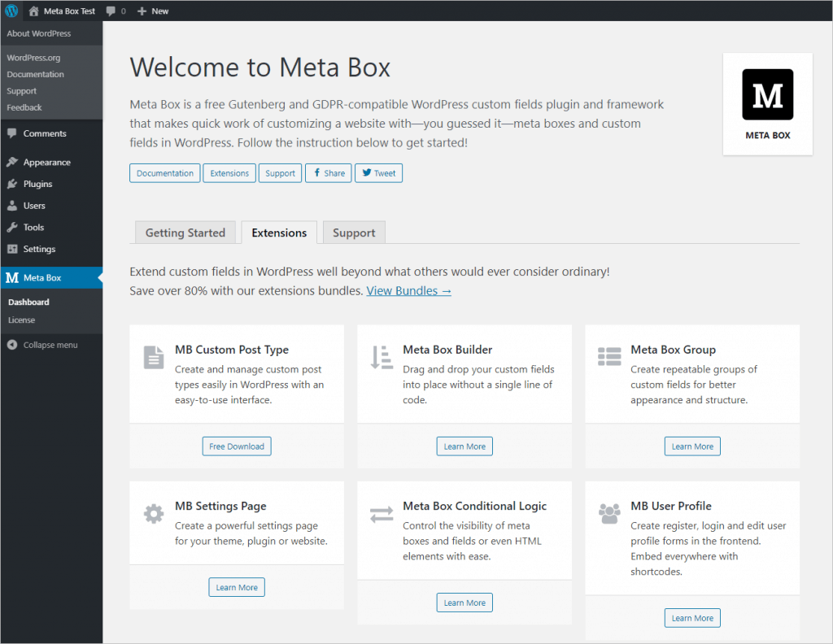This screenshot has height=644, width=833.
Task: Click the Meta Box logo thumbnail
Action: [767, 95]
